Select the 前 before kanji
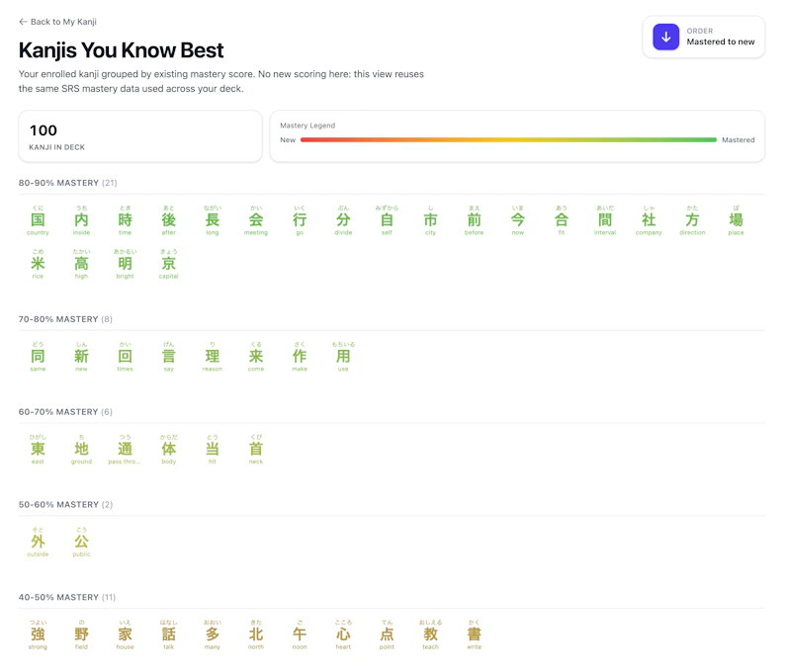The image size is (791, 672). point(475,220)
